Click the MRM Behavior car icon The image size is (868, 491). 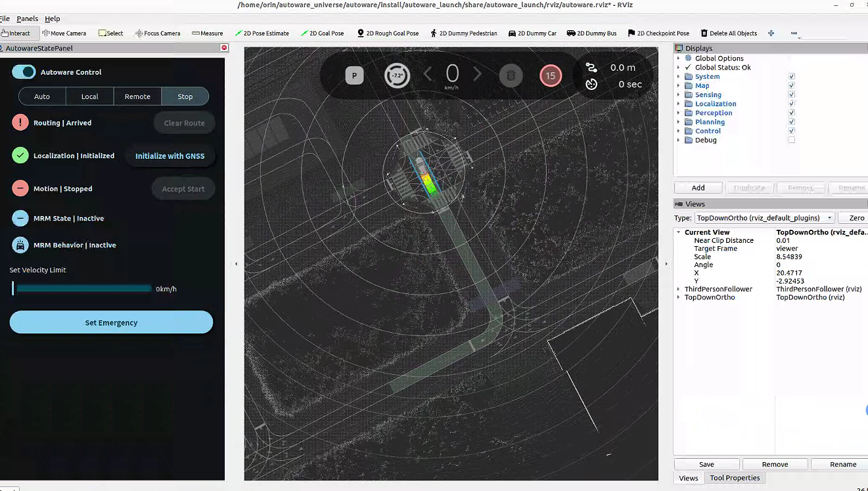[20, 245]
